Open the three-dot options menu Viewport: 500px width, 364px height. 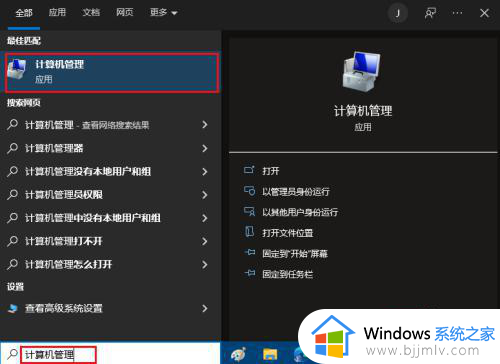tap(457, 13)
